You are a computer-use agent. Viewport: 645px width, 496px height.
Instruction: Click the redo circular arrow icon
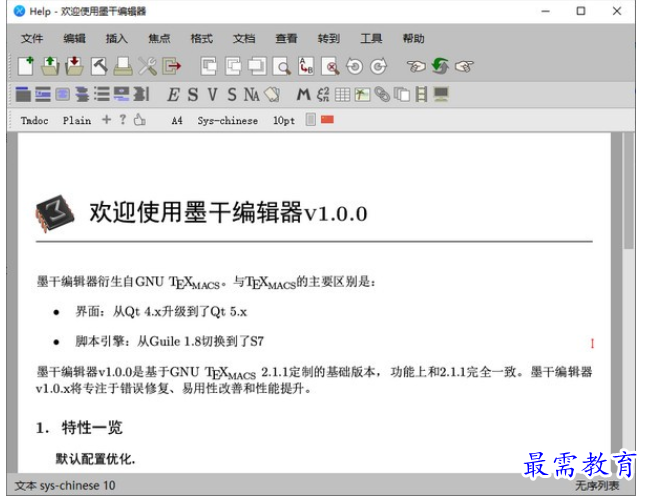click(x=378, y=66)
